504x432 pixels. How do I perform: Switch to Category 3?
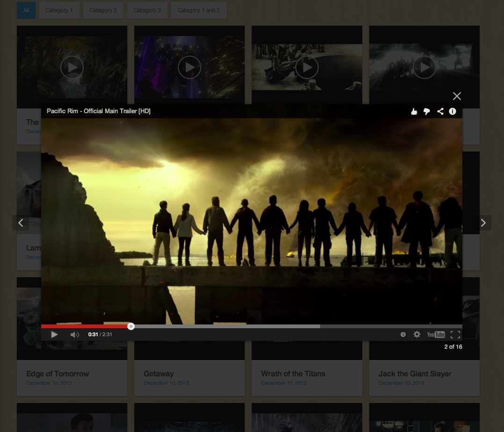tap(147, 10)
